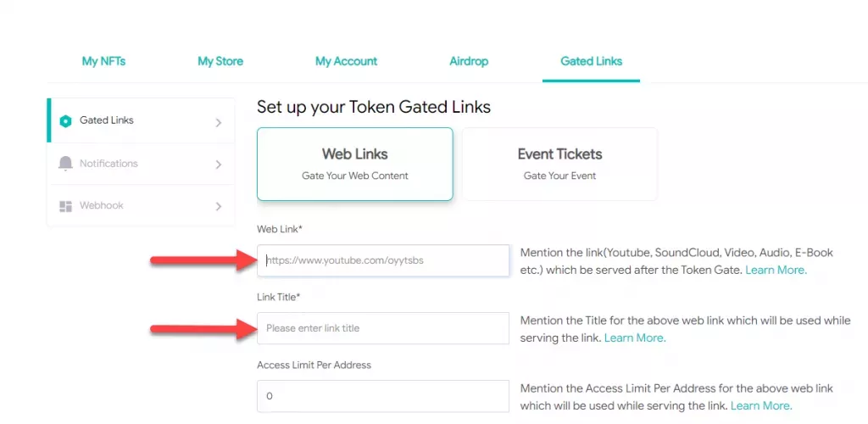Choose the Web Links gate option card
The image size is (868, 424).
tap(354, 164)
